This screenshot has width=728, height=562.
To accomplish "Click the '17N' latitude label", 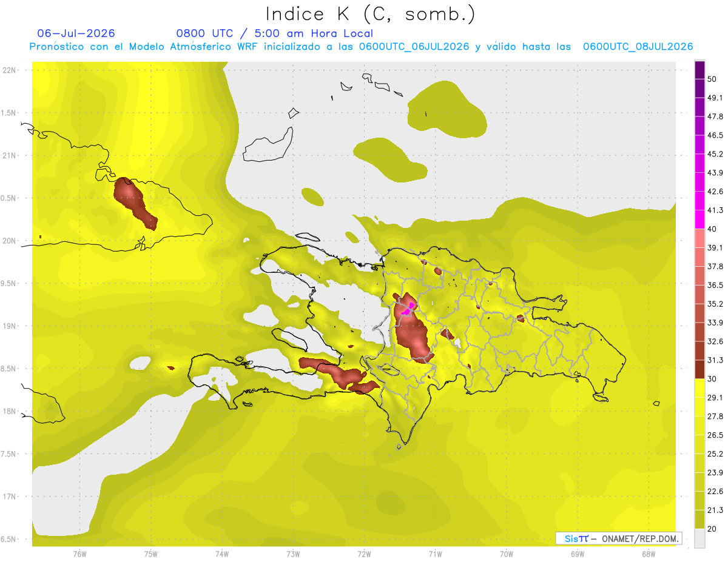I will [9, 497].
